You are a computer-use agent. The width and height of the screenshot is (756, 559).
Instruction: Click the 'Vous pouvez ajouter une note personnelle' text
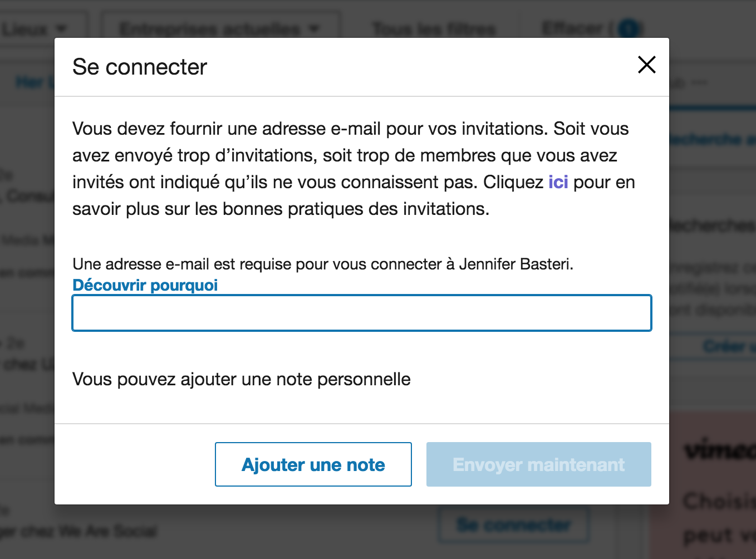click(x=242, y=379)
